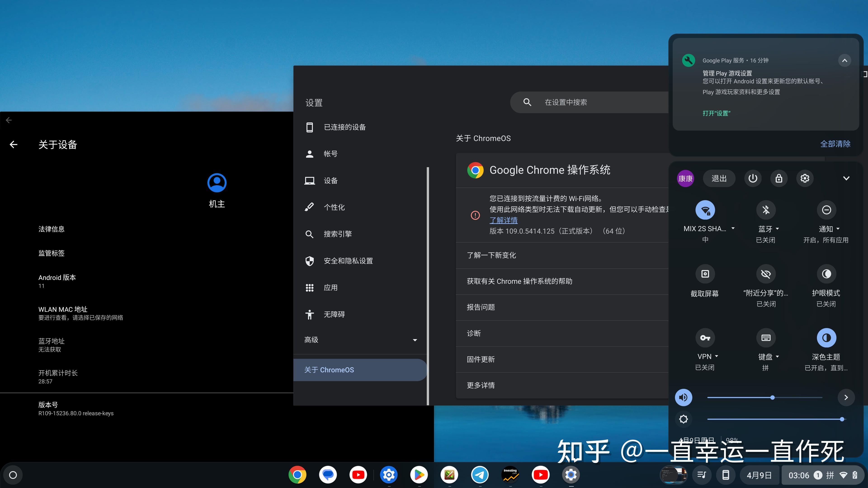Open settings gear in quick settings
The width and height of the screenshot is (868, 488).
point(805,178)
